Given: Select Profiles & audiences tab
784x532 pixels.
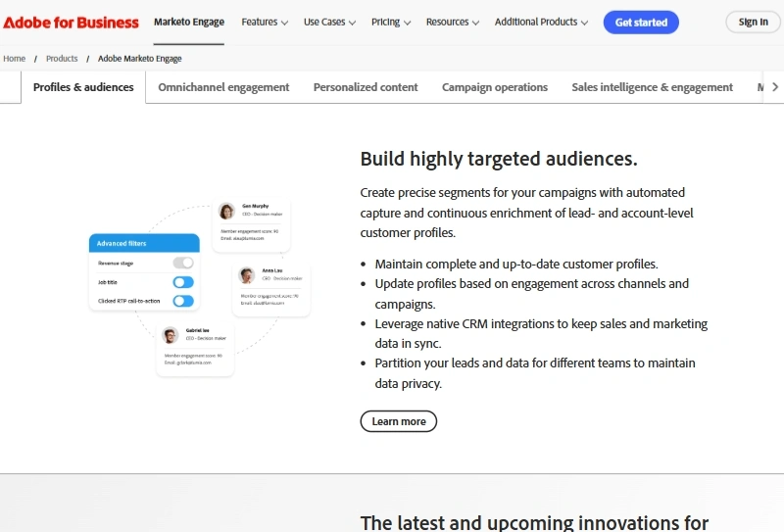Looking at the screenshot, I should 83,87.
